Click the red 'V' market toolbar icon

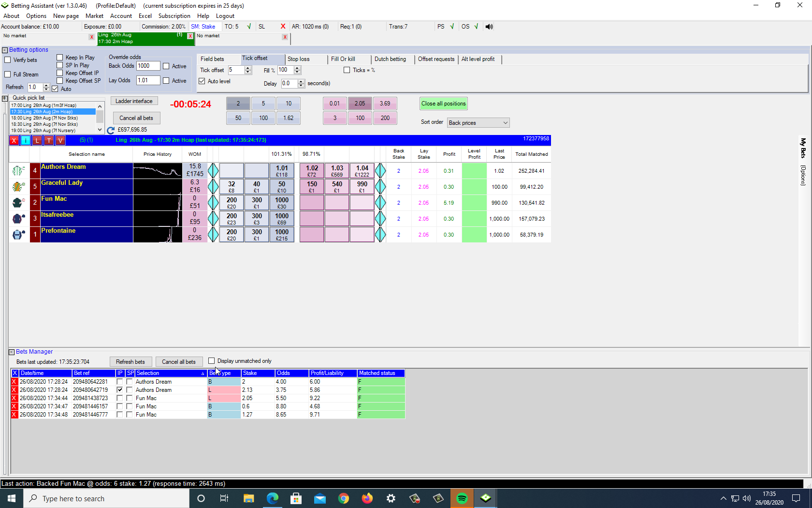coord(60,140)
